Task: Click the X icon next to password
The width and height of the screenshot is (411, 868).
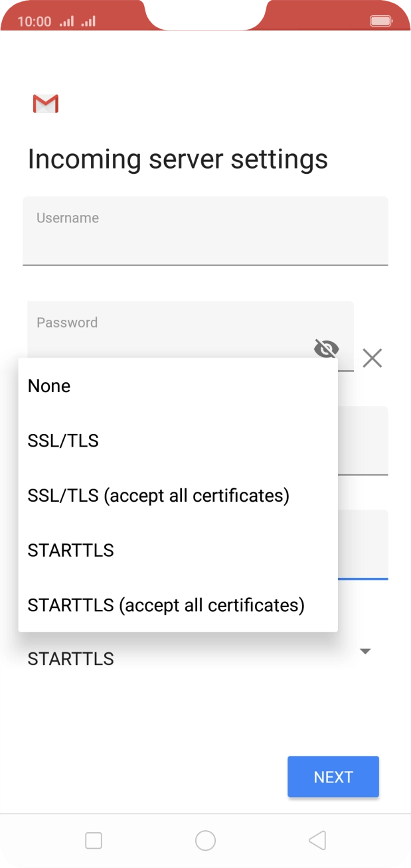Action: pyautogui.click(x=372, y=358)
